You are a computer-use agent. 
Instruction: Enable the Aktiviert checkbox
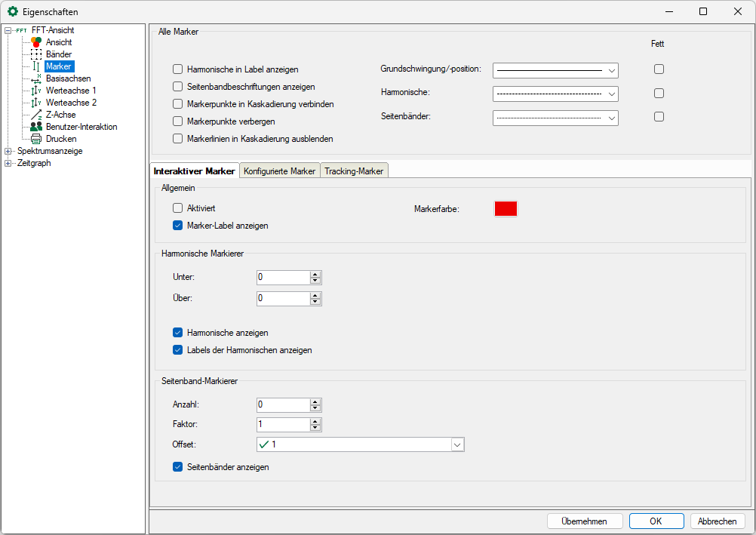(x=178, y=208)
